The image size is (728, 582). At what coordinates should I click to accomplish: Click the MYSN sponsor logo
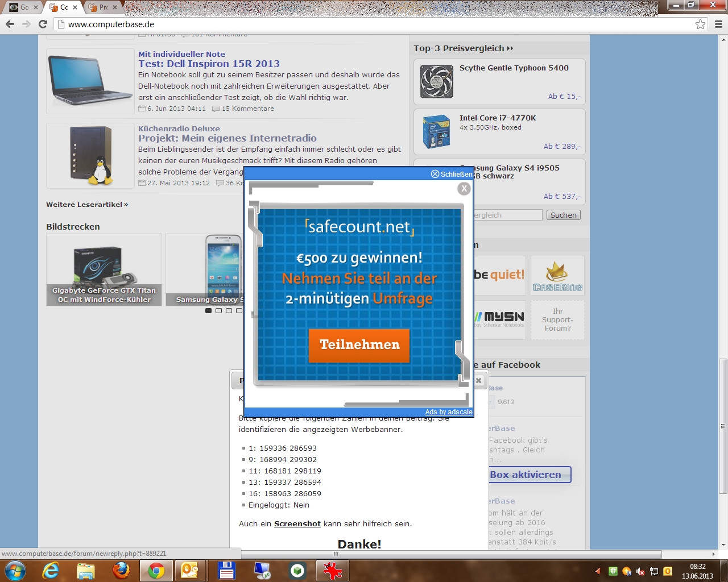tap(499, 320)
